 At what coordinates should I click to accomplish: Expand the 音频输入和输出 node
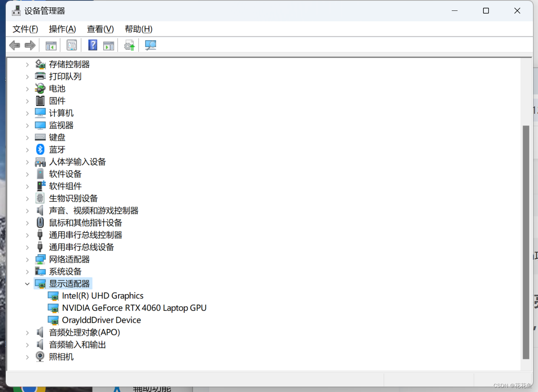click(27, 345)
